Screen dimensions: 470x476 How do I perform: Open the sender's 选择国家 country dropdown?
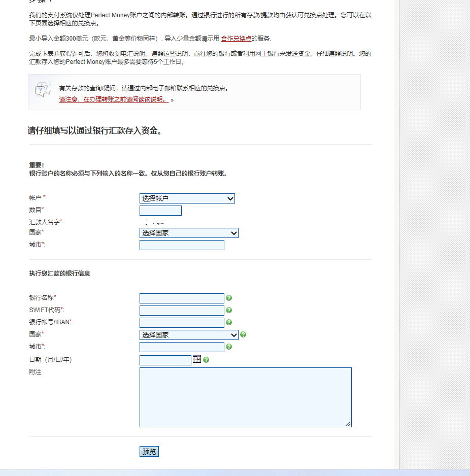click(x=188, y=233)
